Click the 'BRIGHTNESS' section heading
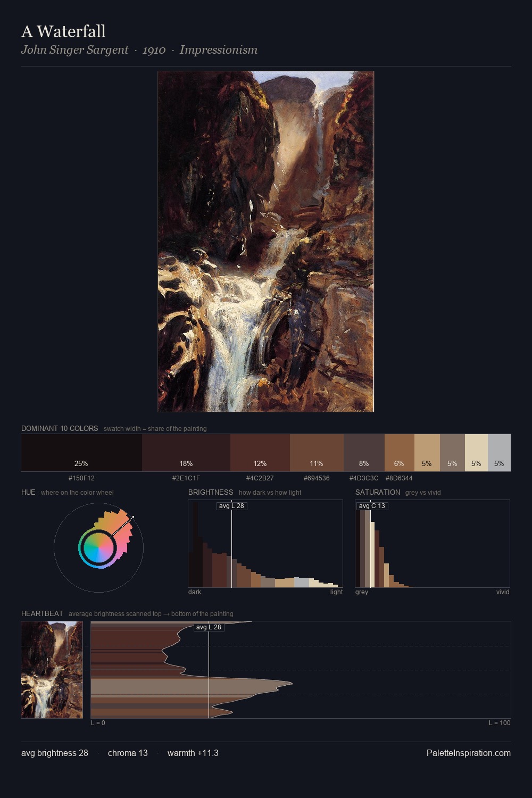532x798 pixels. click(211, 492)
